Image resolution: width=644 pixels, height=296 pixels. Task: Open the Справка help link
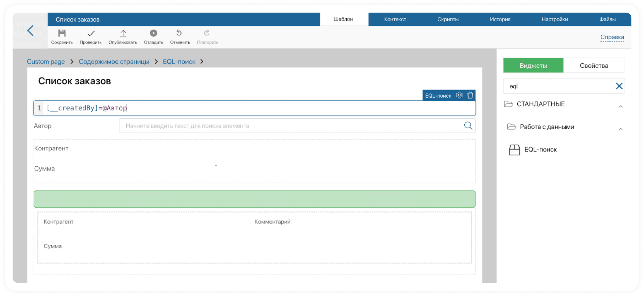612,37
